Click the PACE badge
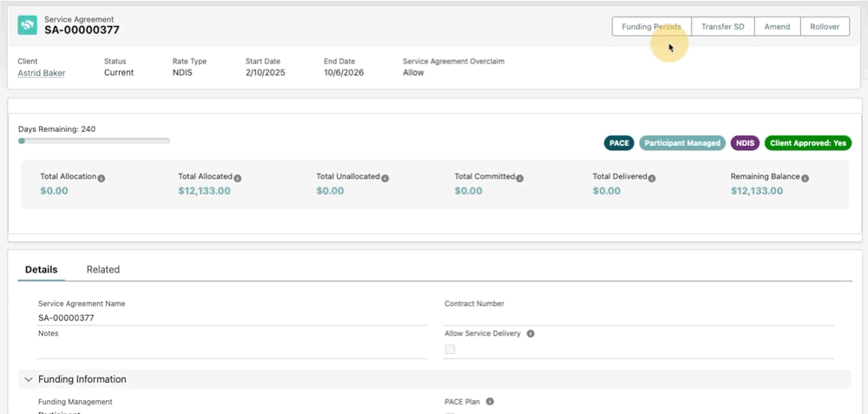This screenshot has height=414, width=868. [619, 143]
